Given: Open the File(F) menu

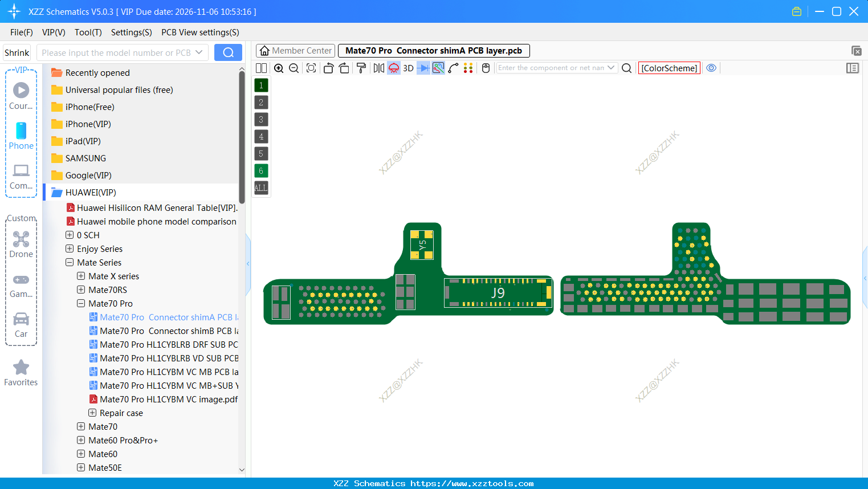Looking at the screenshot, I should point(22,32).
